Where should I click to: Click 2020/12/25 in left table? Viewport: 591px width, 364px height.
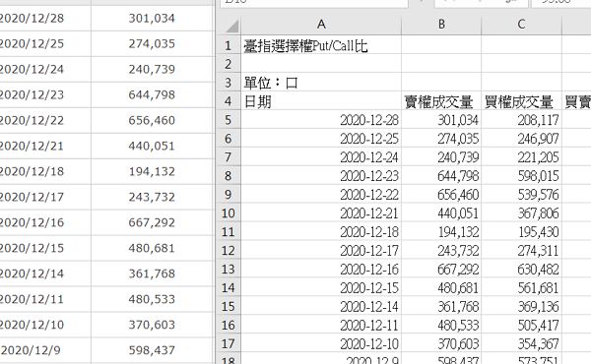(x=32, y=43)
